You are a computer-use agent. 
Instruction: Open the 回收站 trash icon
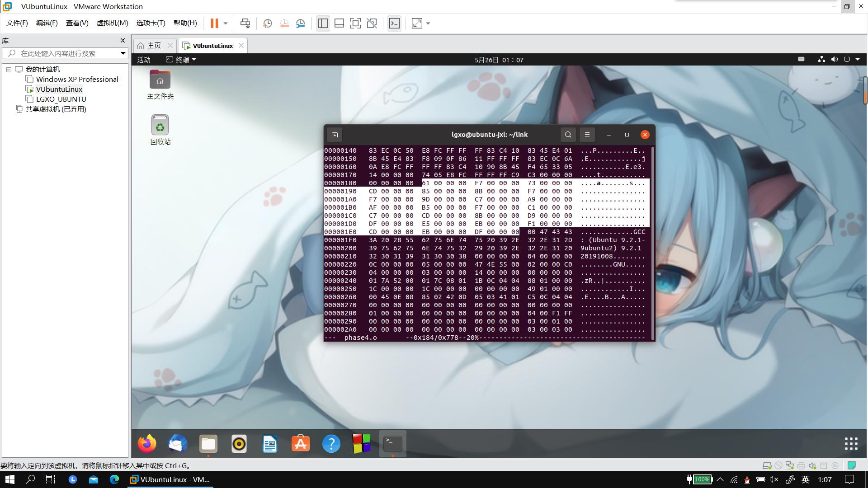pyautogui.click(x=160, y=130)
